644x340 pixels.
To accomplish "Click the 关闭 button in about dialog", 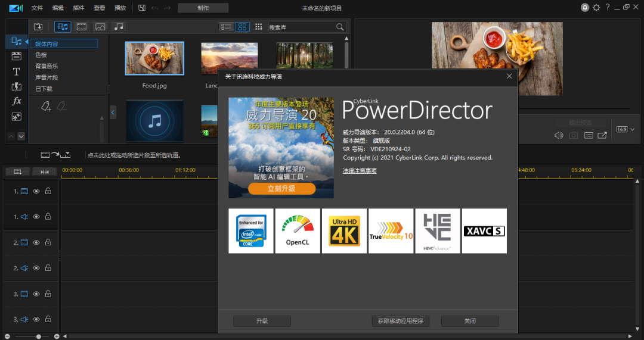I will click(470, 321).
